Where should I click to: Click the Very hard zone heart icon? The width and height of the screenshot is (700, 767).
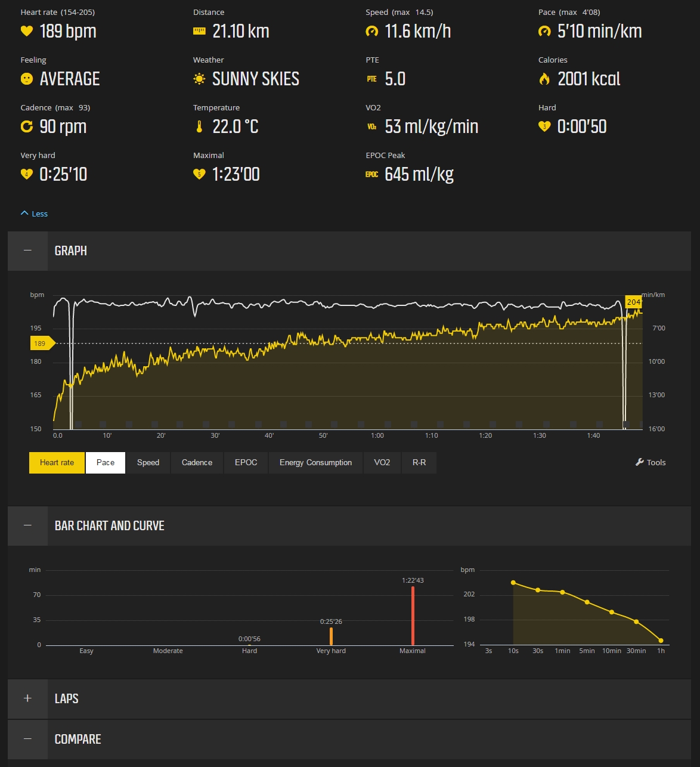(x=27, y=174)
